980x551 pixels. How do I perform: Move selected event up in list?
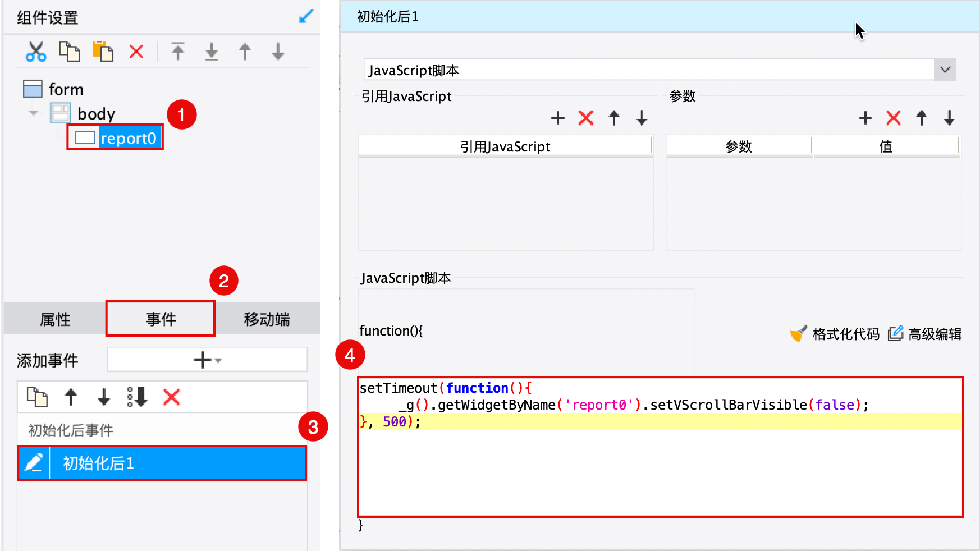click(x=71, y=397)
